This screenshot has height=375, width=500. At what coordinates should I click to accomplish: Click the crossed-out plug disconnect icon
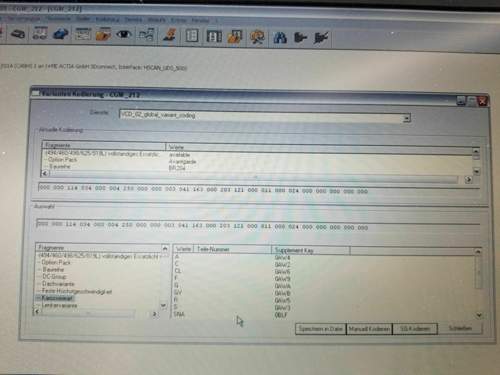tap(321, 38)
